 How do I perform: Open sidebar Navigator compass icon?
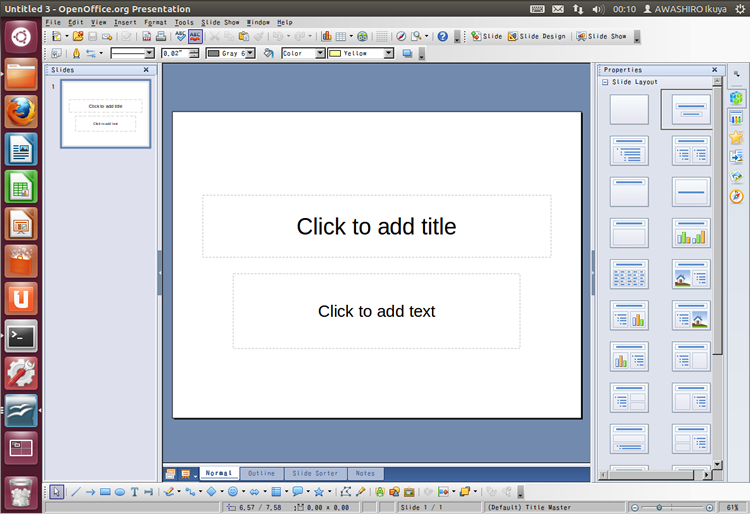737,197
